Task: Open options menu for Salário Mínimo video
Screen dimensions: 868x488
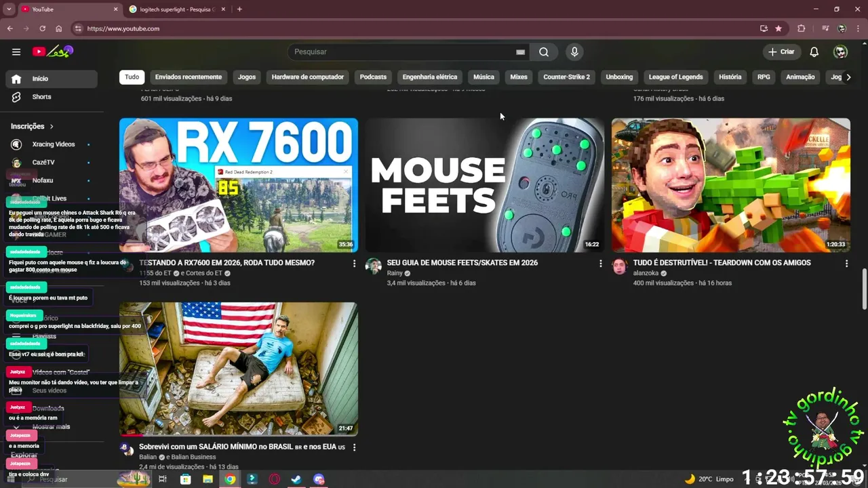Action: click(354, 447)
